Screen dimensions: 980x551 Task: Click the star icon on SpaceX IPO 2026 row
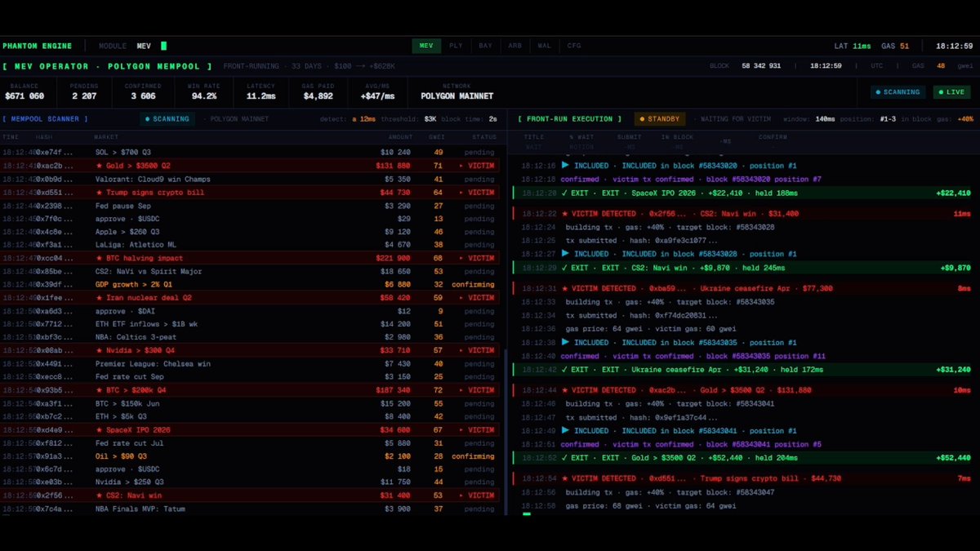pos(100,429)
